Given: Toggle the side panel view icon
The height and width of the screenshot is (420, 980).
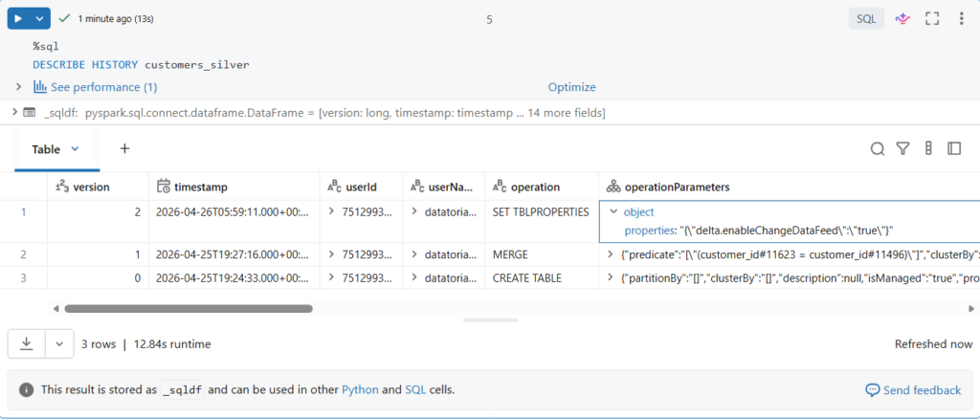Looking at the screenshot, I should click(x=954, y=148).
